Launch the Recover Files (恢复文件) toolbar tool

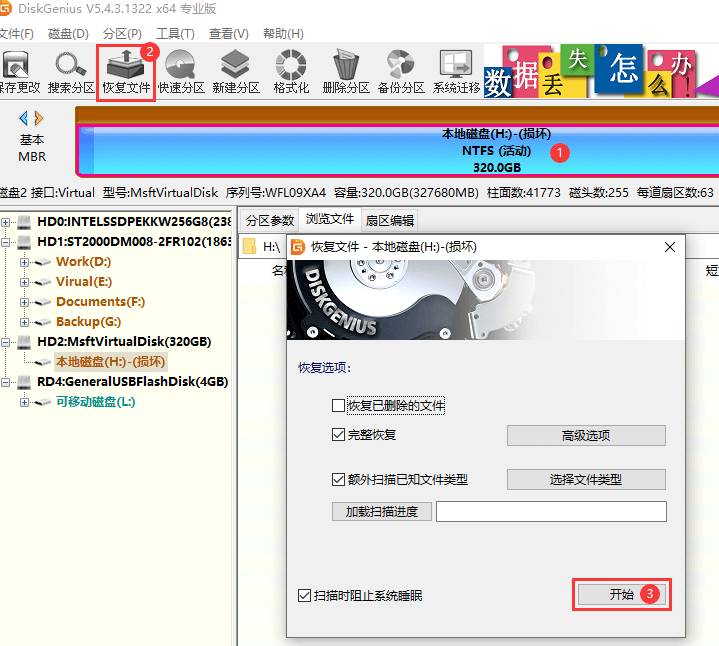pos(126,72)
